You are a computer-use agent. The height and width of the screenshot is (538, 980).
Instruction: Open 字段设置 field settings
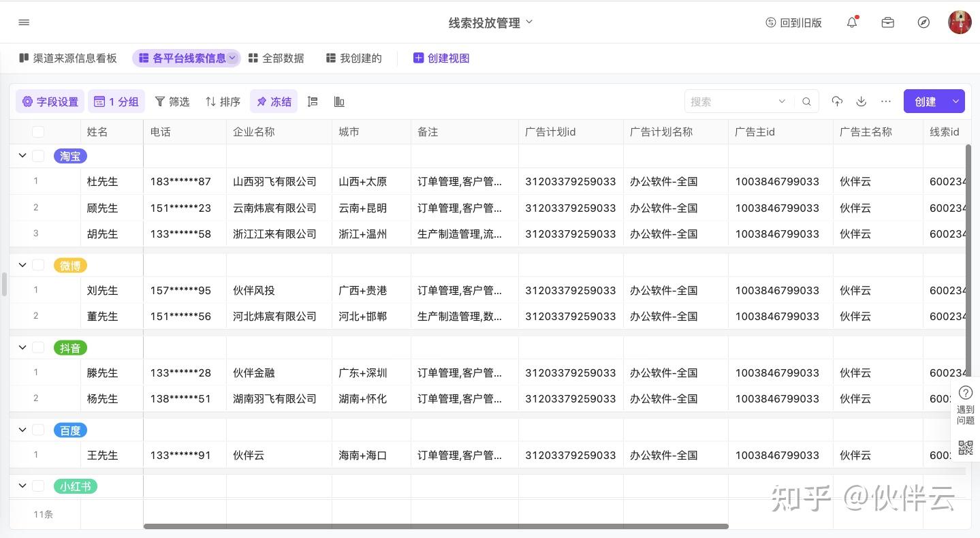[x=50, y=101]
